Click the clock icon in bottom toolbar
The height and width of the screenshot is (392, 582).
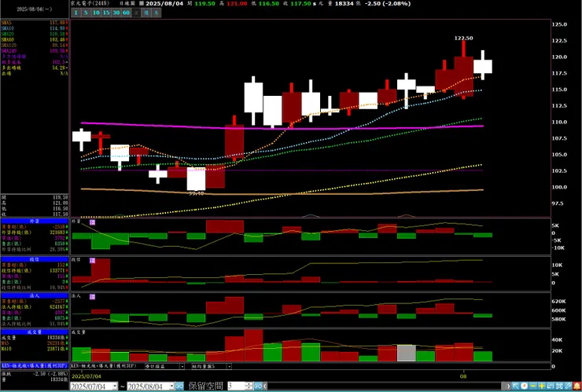click(x=524, y=386)
